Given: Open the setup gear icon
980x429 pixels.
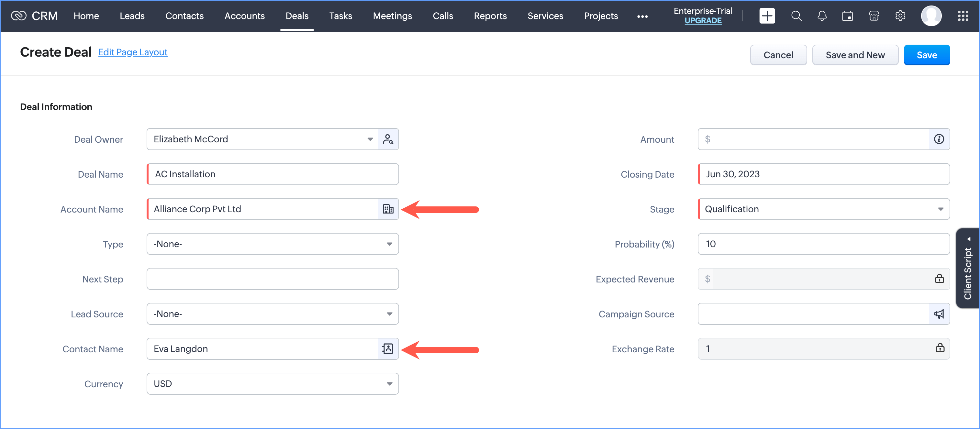Looking at the screenshot, I should point(900,16).
